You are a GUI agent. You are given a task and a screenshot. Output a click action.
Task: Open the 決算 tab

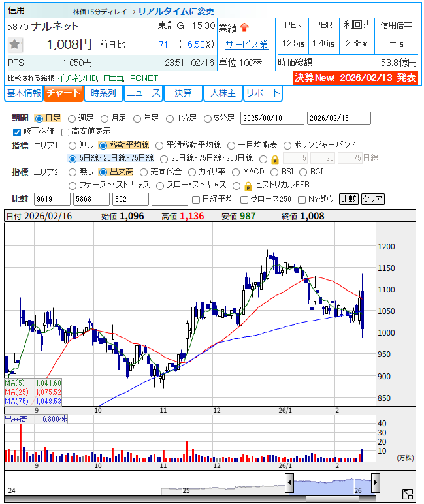click(x=184, y=93)
